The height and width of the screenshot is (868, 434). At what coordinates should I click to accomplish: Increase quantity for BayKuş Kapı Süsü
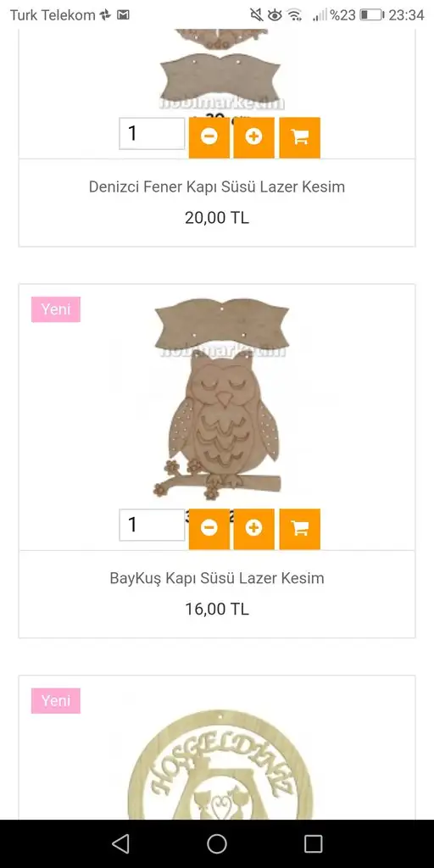[x=253, y=529]
